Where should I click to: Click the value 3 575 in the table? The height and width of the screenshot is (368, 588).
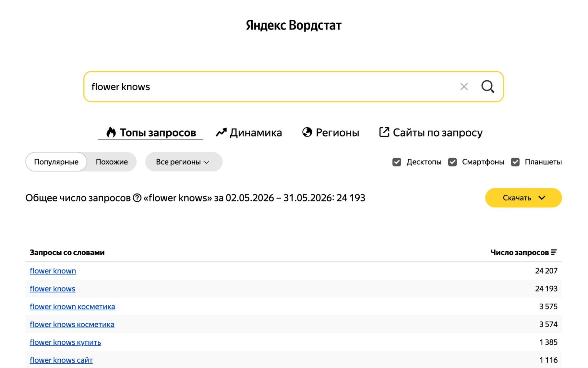(548, 307)
